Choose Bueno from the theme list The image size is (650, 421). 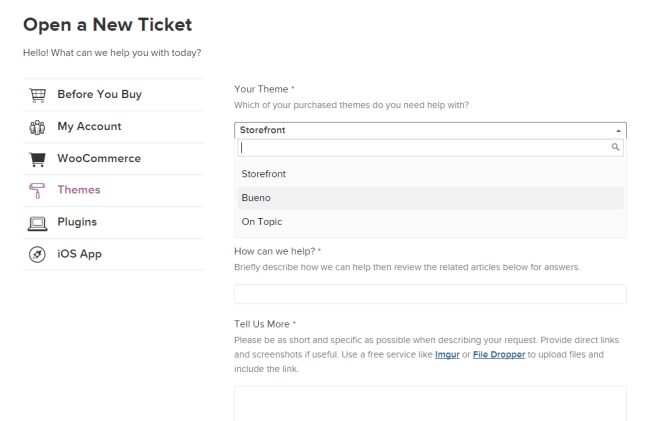(430, 198)
